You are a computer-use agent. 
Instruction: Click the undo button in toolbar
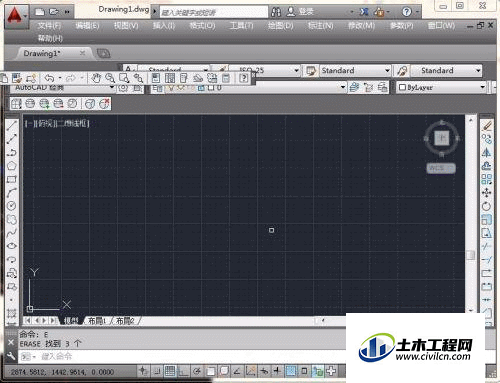[49, 78]
